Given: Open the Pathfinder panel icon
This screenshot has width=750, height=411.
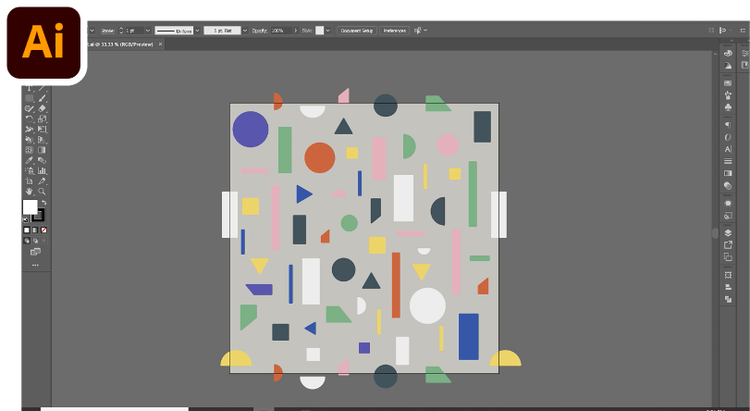Looking at the screenshot, I should (728, 298).
